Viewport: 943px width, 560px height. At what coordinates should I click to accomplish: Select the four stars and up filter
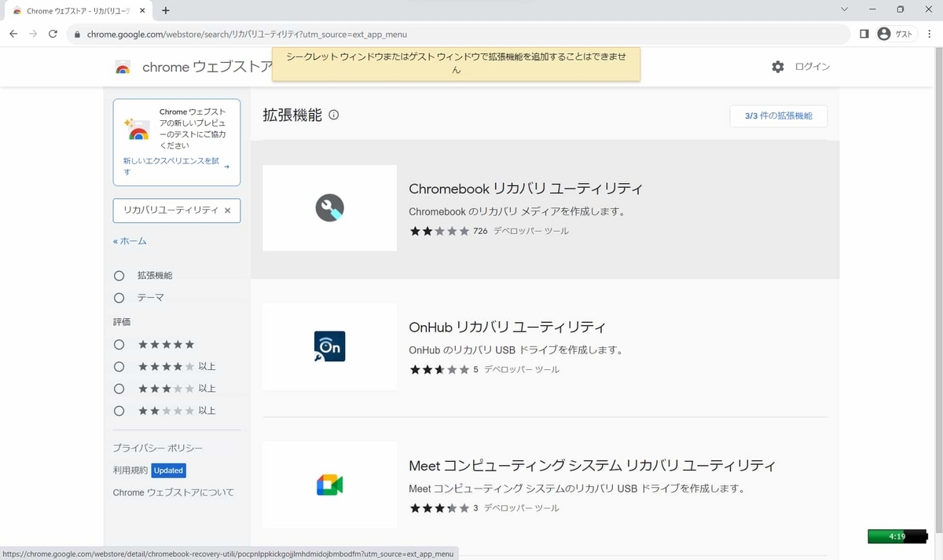point(119,367)
